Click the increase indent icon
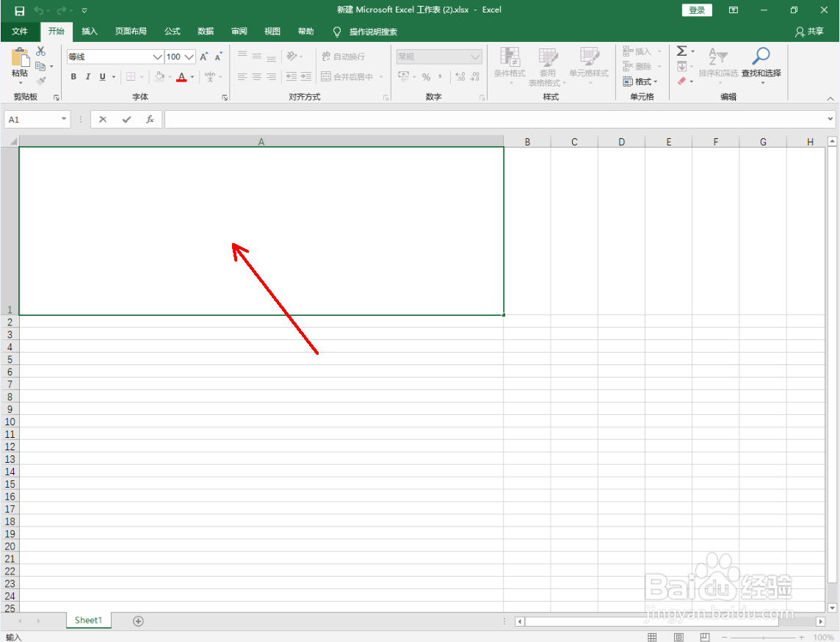The width and height of the screenshot is (840, 642). [x=306, y=76]
